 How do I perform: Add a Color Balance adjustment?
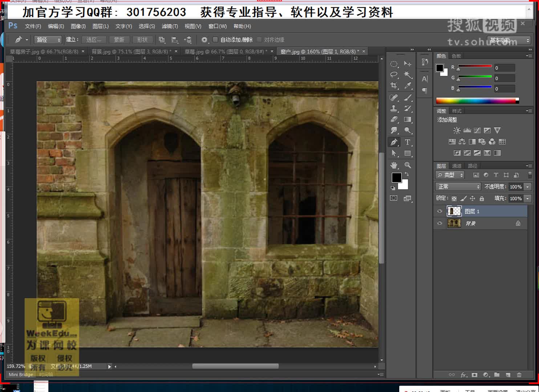462,142
